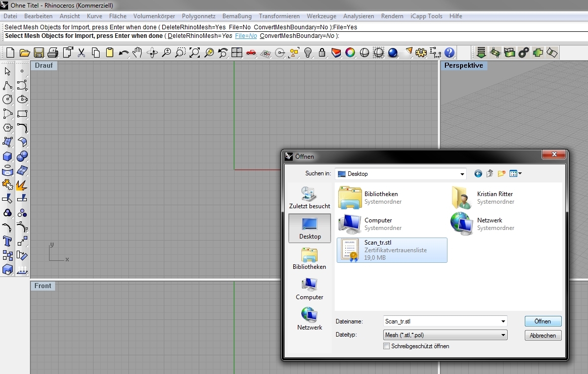Click the red car toolbar icon
This screenshot has height=374, width=588.
click(251, 53)
